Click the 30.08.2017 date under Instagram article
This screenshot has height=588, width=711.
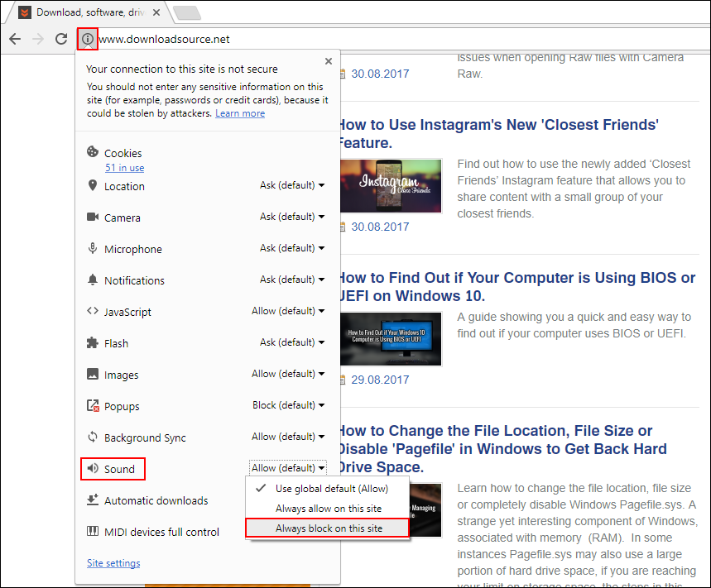pos(380,227)
